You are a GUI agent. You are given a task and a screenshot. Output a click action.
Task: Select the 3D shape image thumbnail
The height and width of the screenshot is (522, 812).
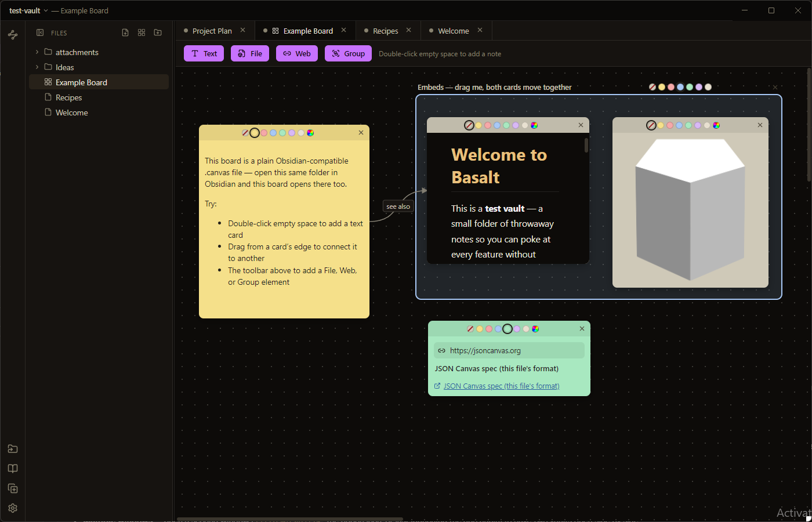click(690, 210)
